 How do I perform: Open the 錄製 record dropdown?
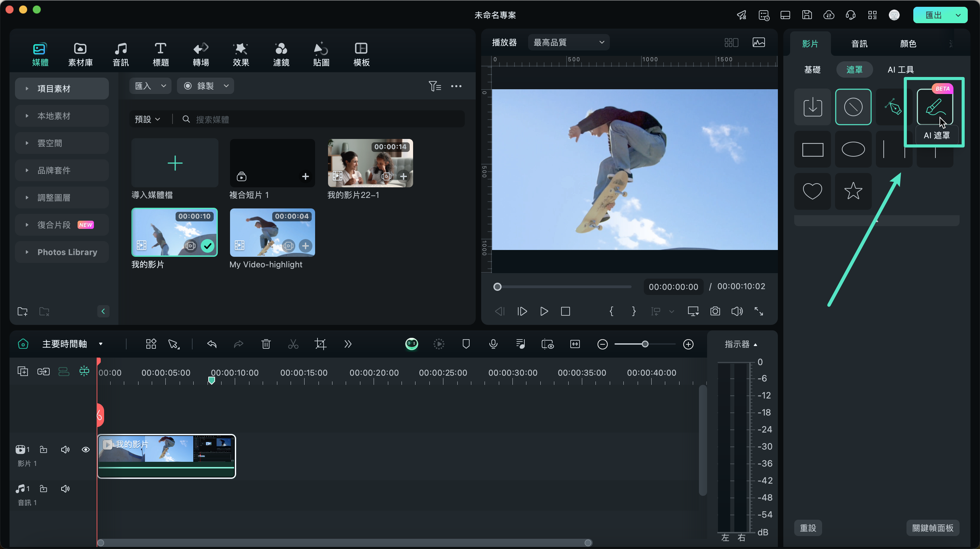[206, 86]
